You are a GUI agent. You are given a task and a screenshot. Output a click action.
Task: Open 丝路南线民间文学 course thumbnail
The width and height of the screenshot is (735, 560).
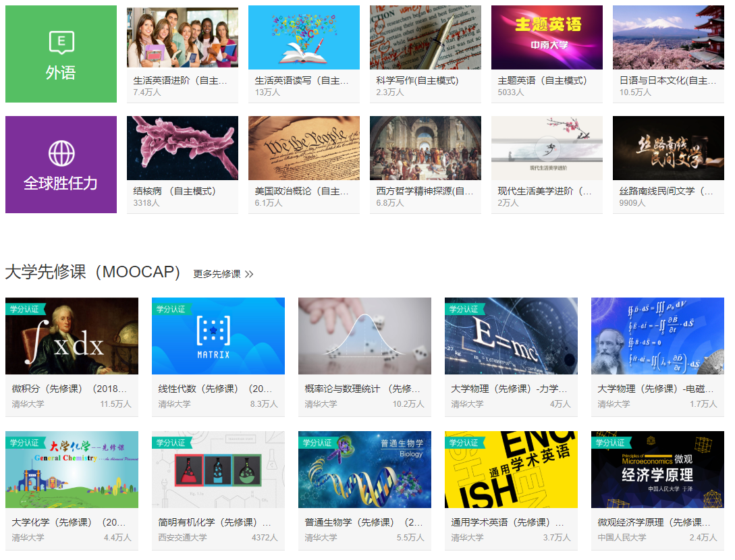[x=668, y=148]
